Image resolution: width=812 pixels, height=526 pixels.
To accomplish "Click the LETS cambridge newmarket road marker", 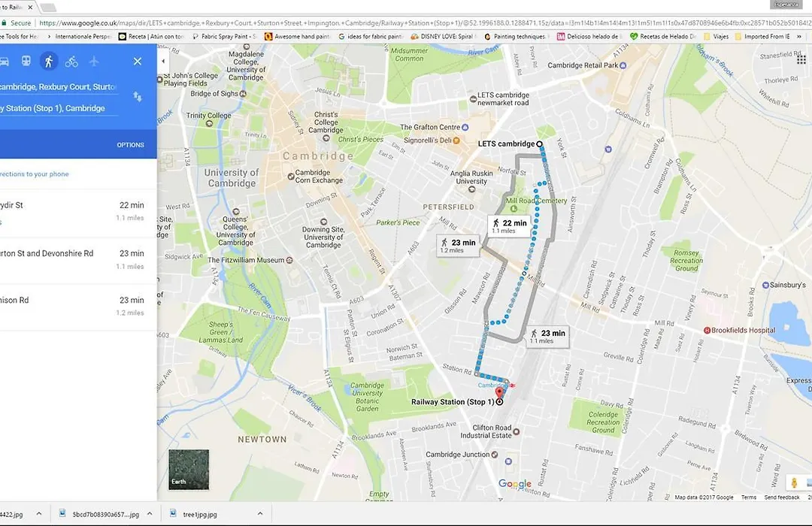I will 473,99.
